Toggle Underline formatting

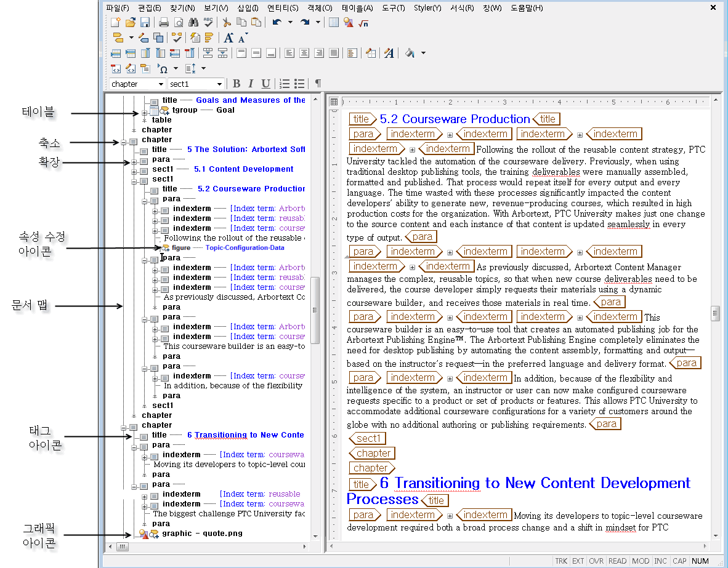pos(265,84)
